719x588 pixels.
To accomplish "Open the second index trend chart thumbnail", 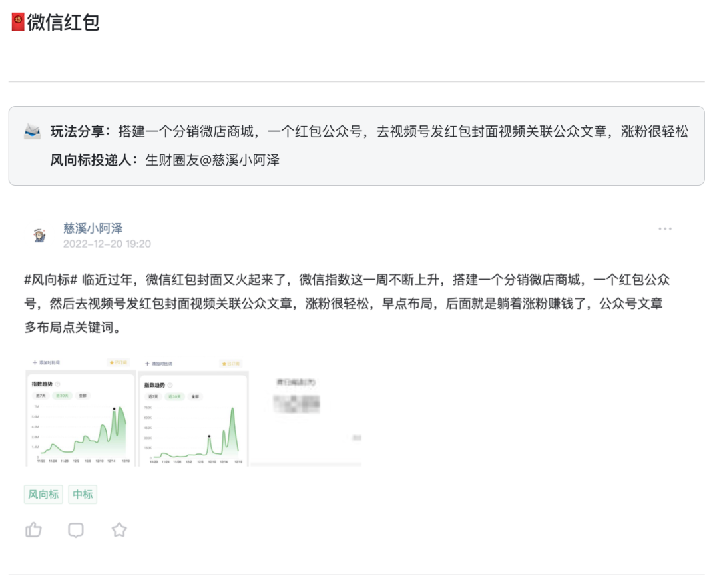I will pyautogui.click(x=194, y=412).
